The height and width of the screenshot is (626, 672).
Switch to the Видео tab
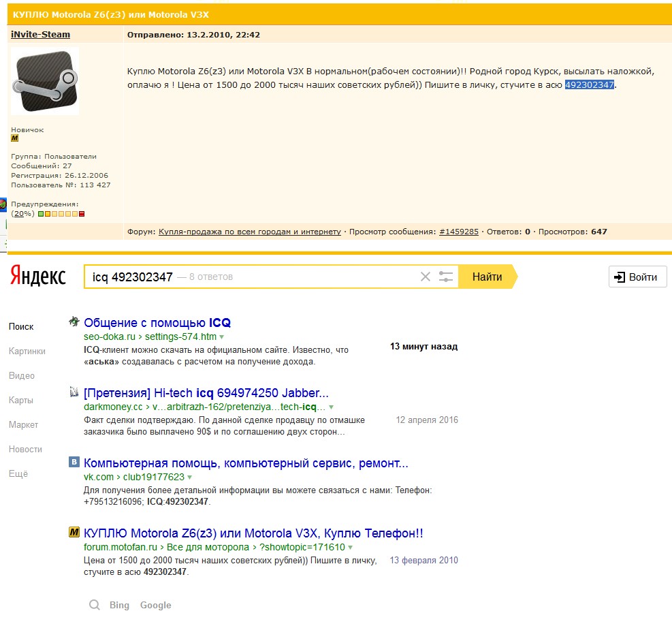(x=21, y=375)
